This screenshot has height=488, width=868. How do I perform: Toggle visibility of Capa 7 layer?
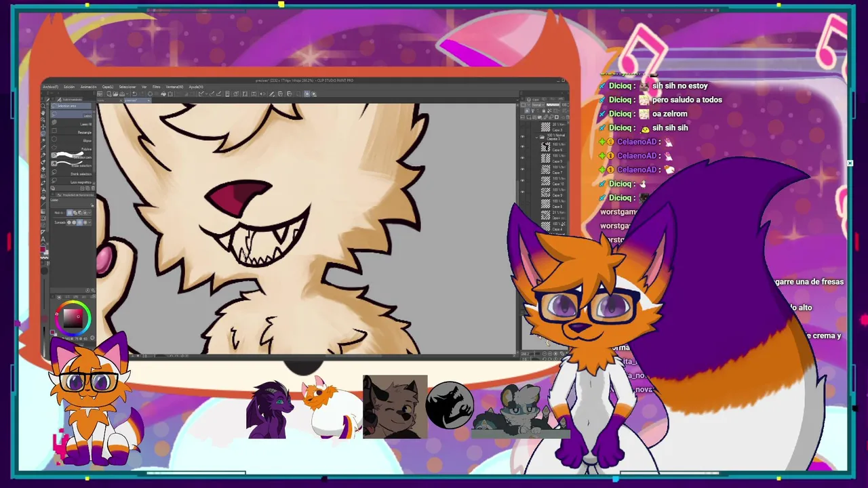[523, 169]
